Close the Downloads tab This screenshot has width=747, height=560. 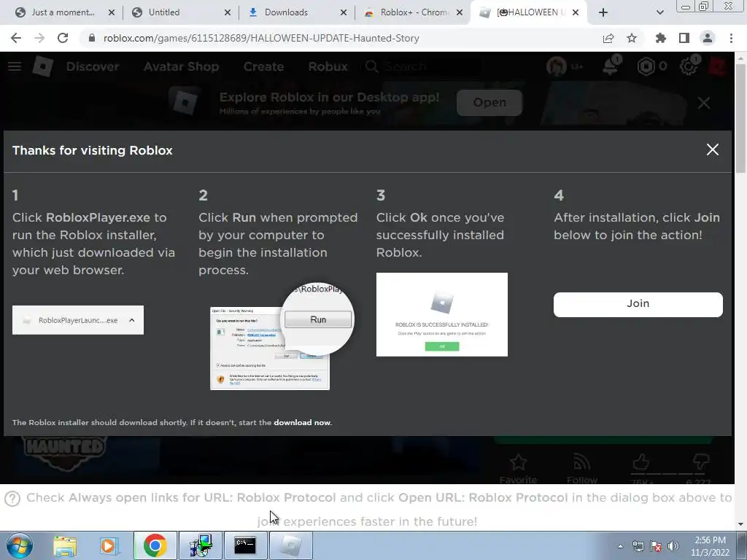344,12
